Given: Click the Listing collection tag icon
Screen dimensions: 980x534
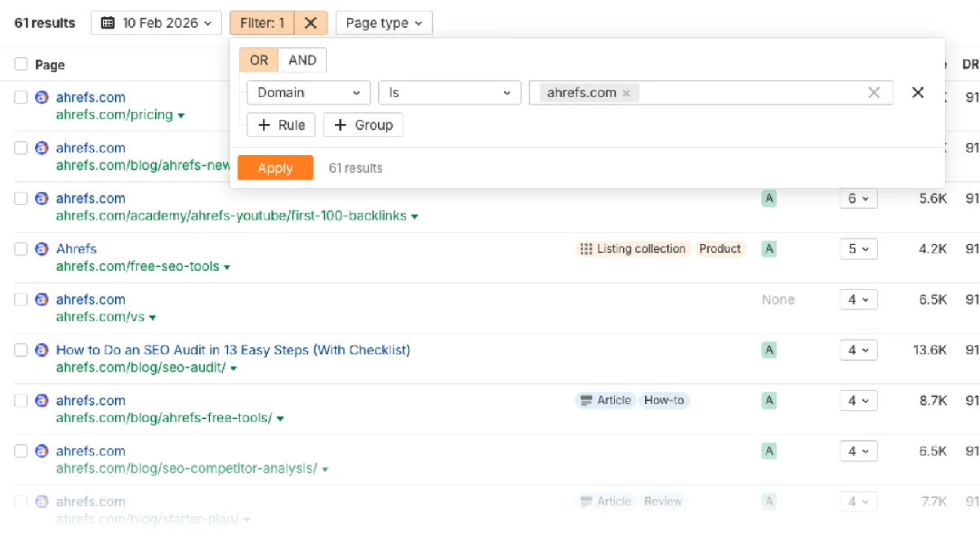Looking at the screenshot, I should point(586,249).
